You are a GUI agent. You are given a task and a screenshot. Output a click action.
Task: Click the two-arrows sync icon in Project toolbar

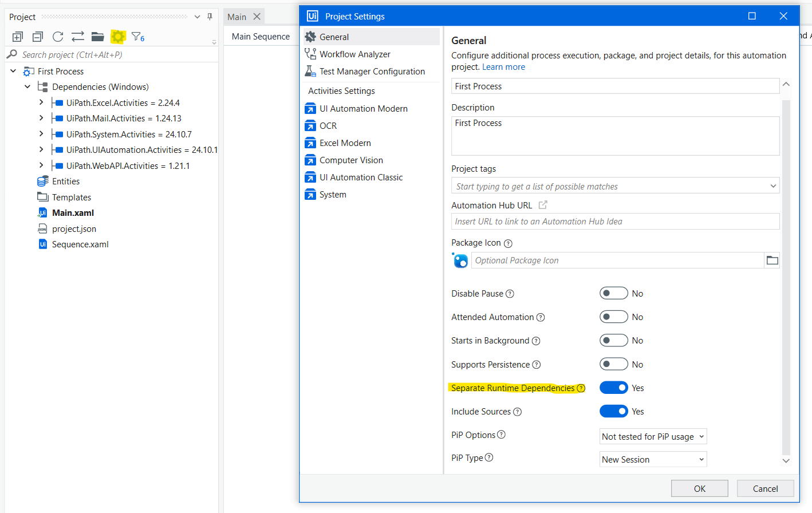78,37
